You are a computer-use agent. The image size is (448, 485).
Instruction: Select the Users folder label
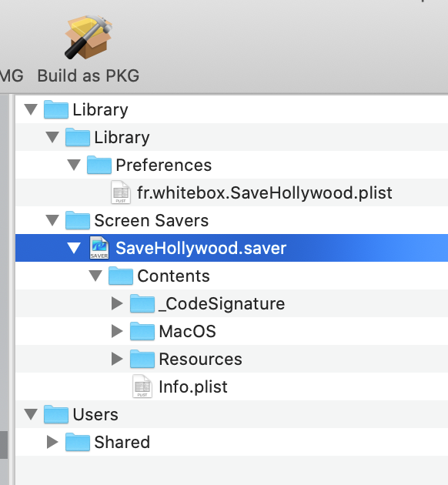click(95, 414)
